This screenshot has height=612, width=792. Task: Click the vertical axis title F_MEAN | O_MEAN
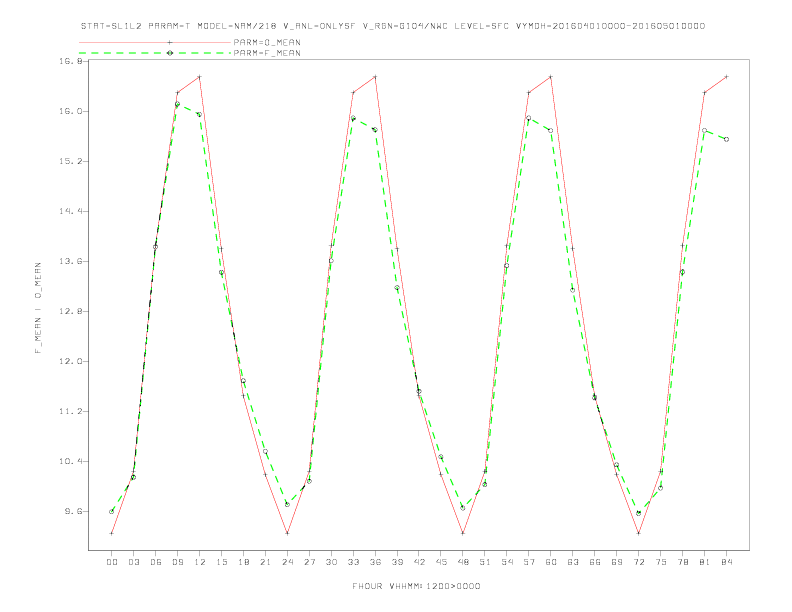(38, 308)
